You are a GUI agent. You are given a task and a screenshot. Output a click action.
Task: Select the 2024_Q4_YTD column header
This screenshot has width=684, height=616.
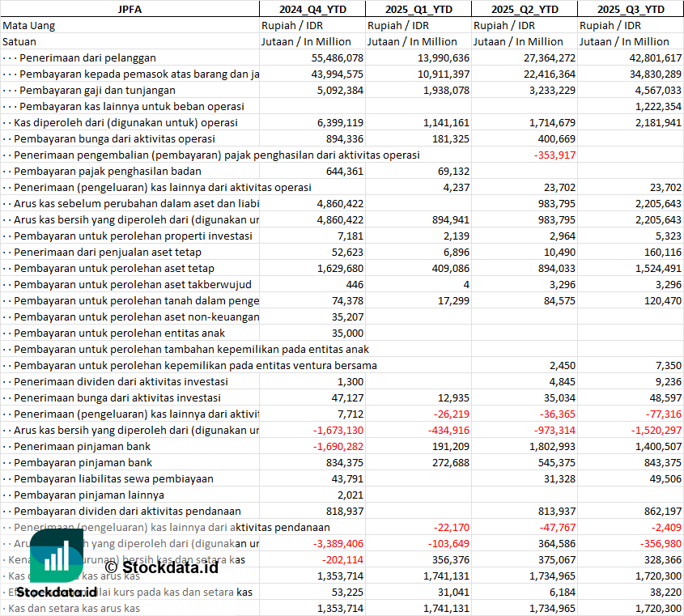coord(312,9)
